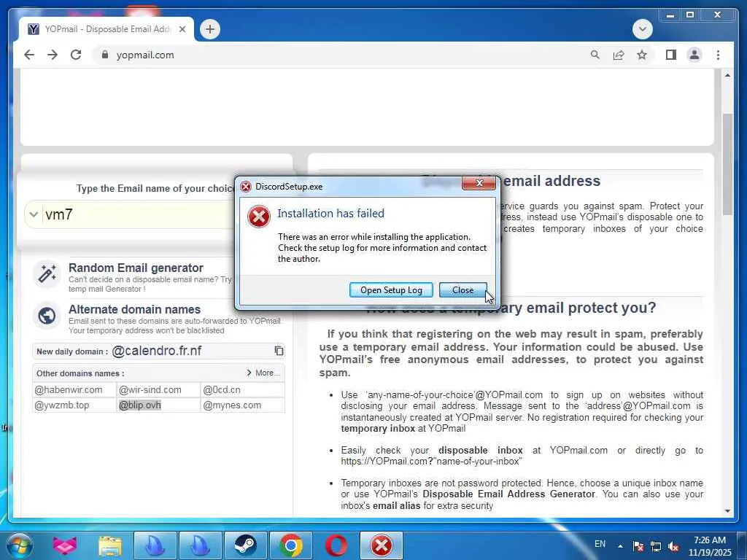This screenshot has height=560, width=747.
Task: Open Chrome three-dot menu
Action: point(718,55)
